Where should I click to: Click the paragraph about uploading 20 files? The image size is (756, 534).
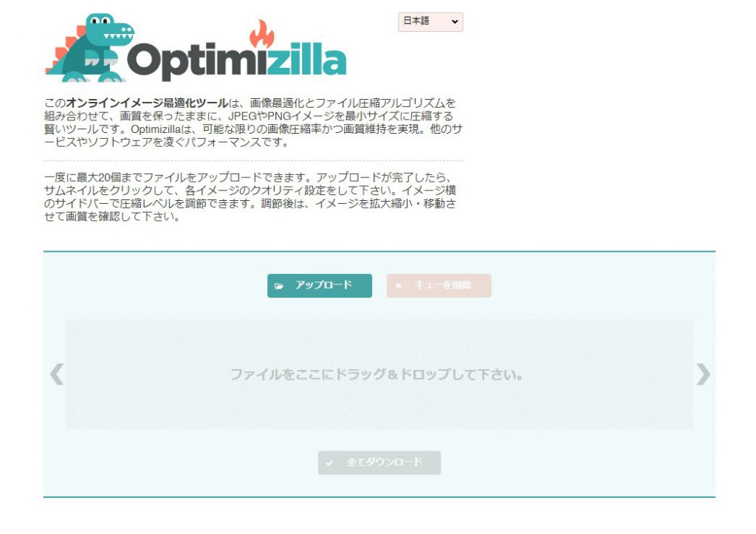coord(250,196)
